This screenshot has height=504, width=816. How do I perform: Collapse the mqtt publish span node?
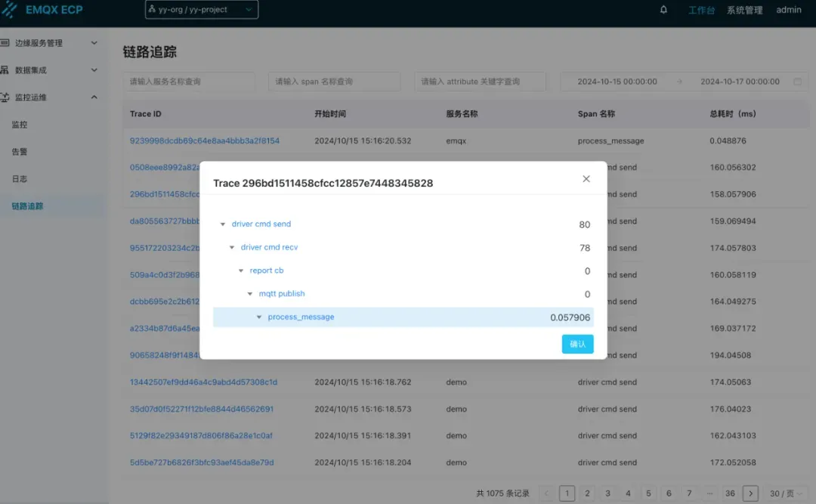tap(250, 294)
